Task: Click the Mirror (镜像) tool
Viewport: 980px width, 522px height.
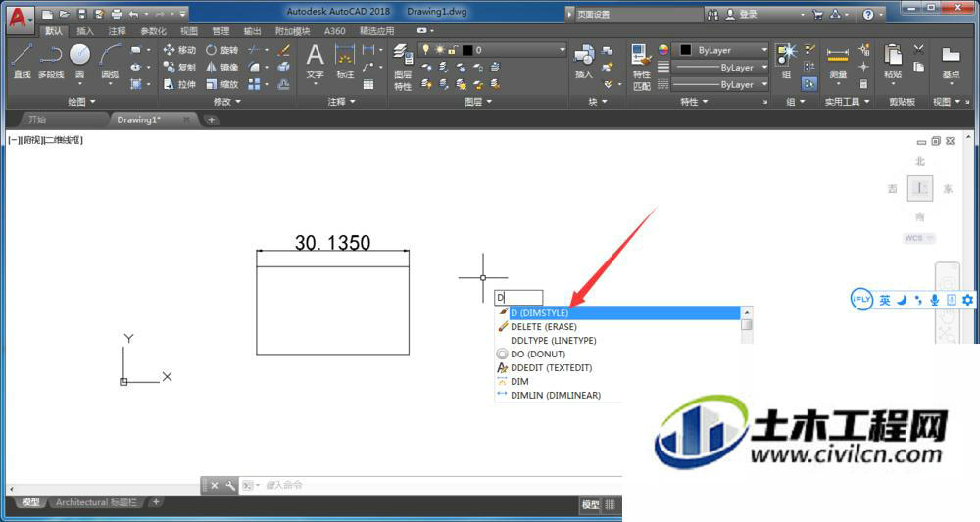Action: coord(221,67)
